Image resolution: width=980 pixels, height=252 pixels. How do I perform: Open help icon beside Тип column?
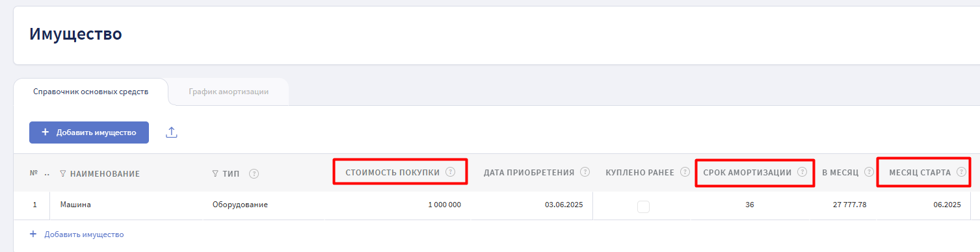tap(254, 173)
